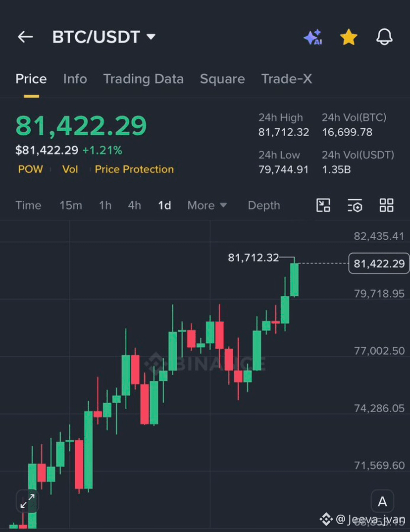Open the AI sparkle assistant icon
410x532 pixels.
pyautogui.click(x=313, y=37)
